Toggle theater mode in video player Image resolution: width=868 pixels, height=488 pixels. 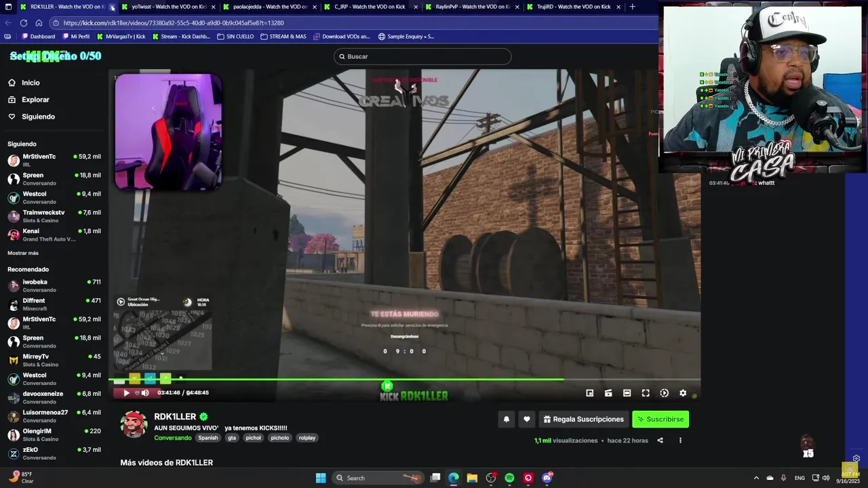(x=627, y=393)
